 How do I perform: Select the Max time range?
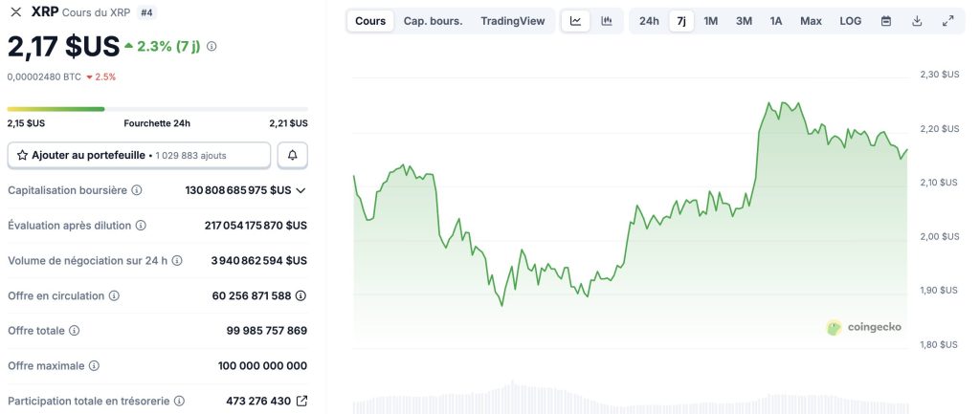[811, 21]
